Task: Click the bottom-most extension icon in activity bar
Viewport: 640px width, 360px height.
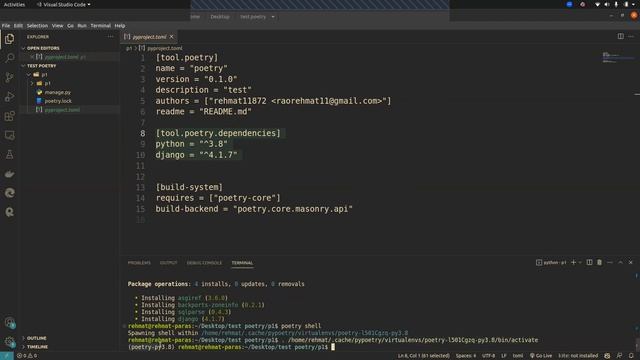Action: [9, 212]
